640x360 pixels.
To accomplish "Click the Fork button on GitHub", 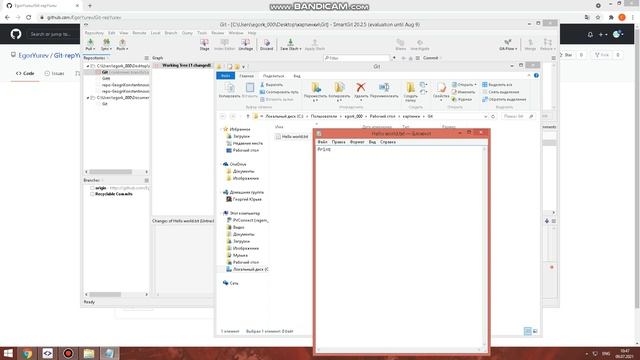I will [602, 55].
